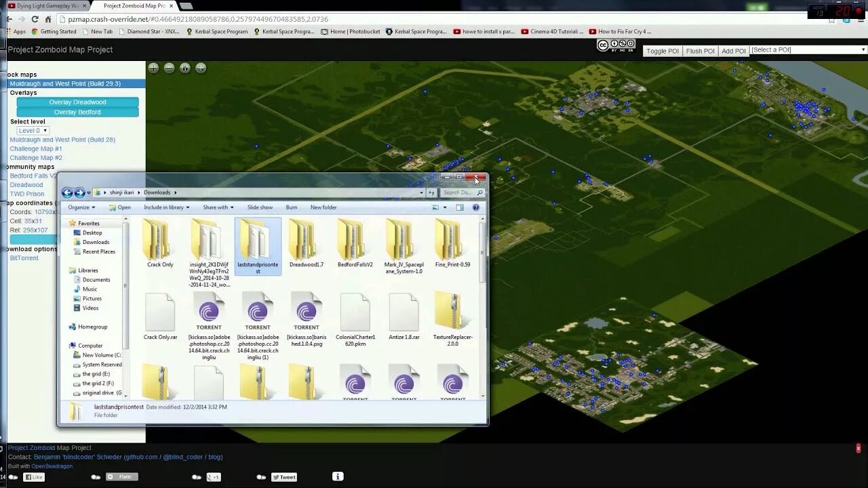This screenshot has width=868, height=488.
Task: Refresh the Explorer address bar
Action: point(431,192)
